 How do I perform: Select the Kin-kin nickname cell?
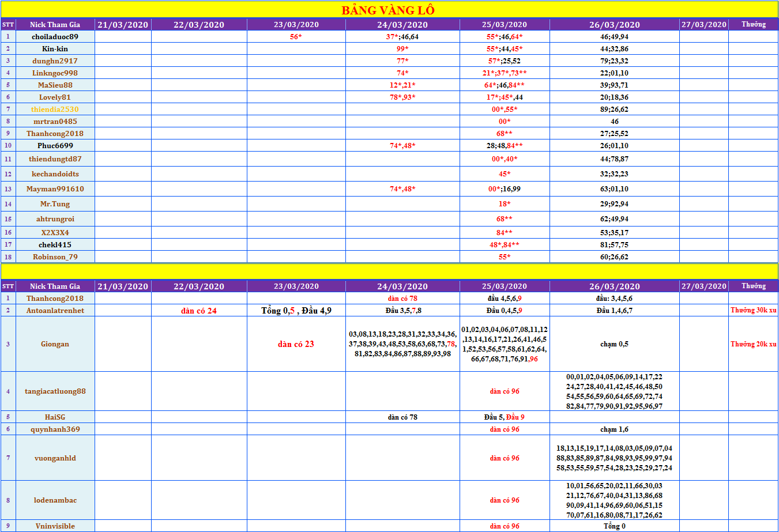[55, 49]
